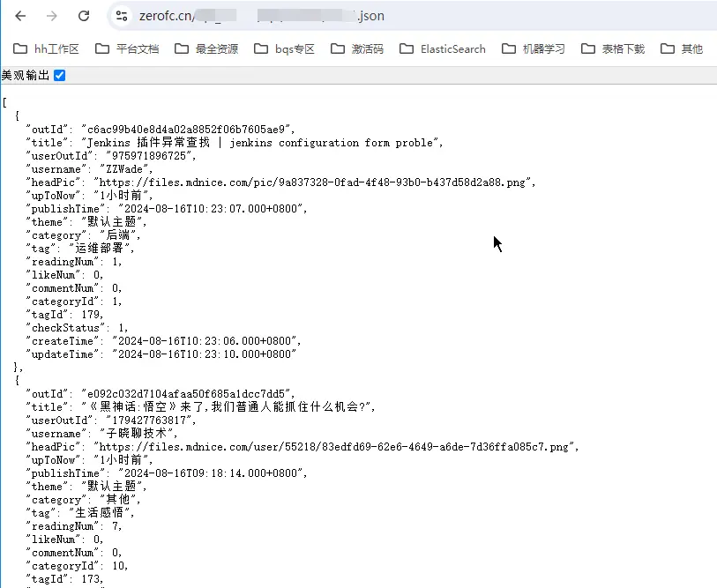Go back using the browser back arrow
This screenshot has width=717, height=588.
(20, 16)
